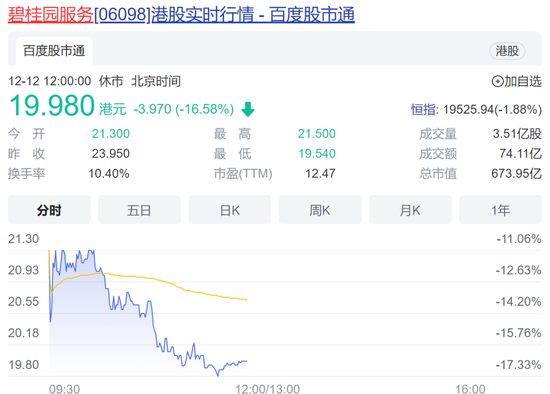Switch chart to 分时 tab

(x=49, y=210)
